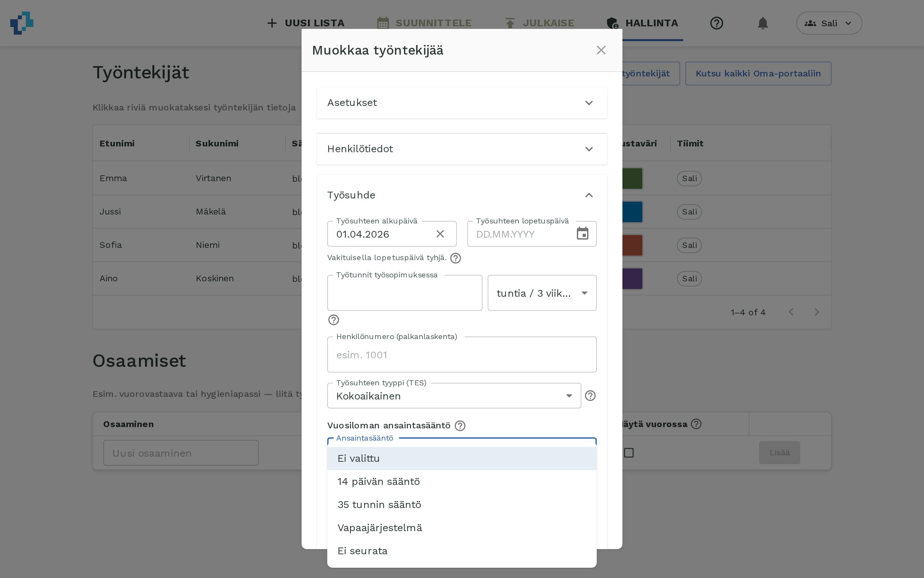Click the Koskinen surname cell
This screenshot has width=924, height=578.
click(215, 279)
